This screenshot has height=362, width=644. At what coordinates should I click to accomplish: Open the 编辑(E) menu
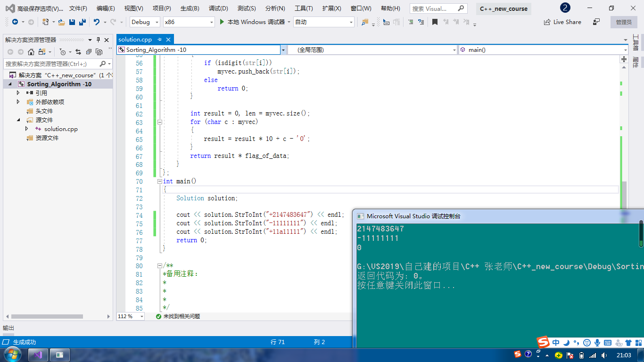coord(106,8)
